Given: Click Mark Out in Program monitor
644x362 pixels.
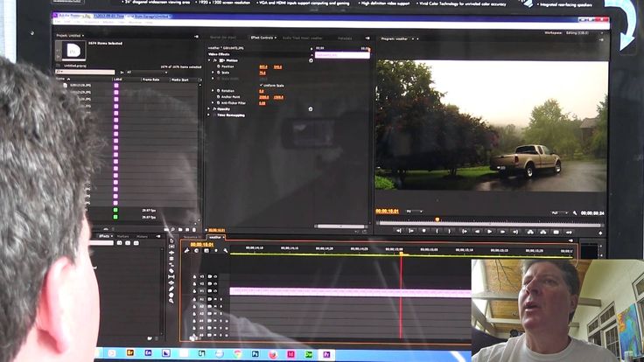Looking at the screenshot, I should click(x=450, y=232).
